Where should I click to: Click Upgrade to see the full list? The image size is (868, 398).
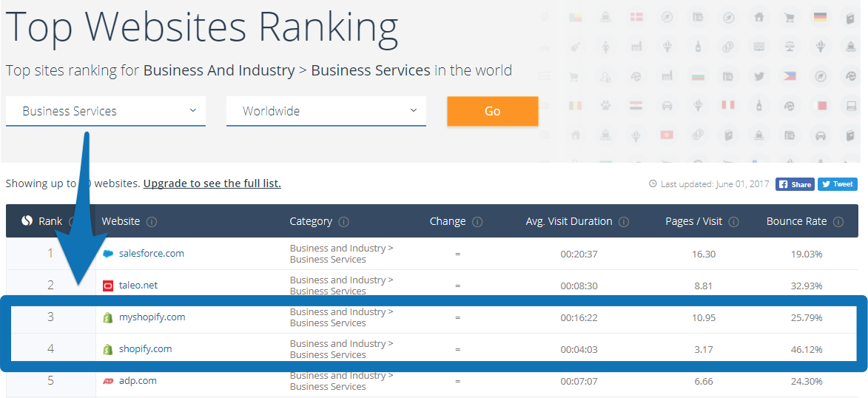212,183
